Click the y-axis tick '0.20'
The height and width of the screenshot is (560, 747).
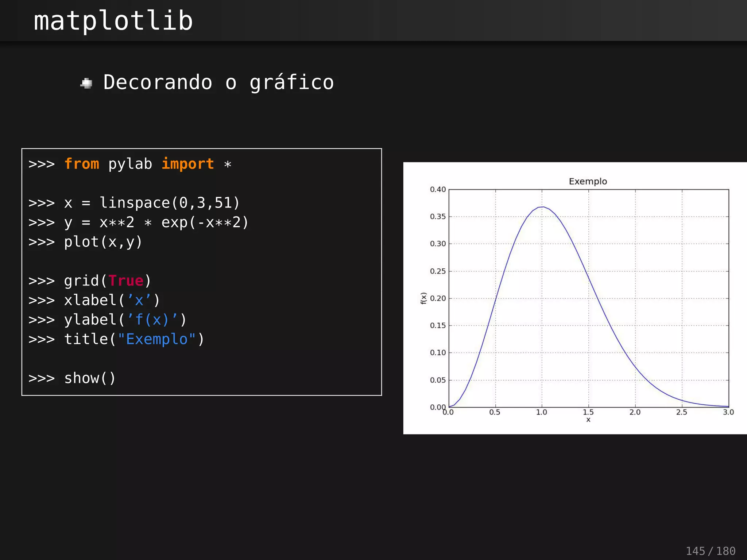click(x=438, y=298)
